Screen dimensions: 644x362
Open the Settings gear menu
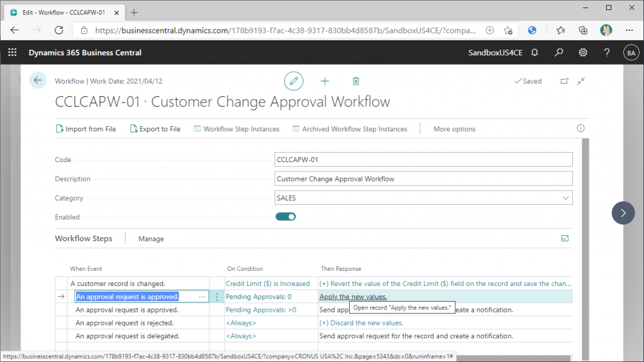pyautogui.click(x=583, y=53)
